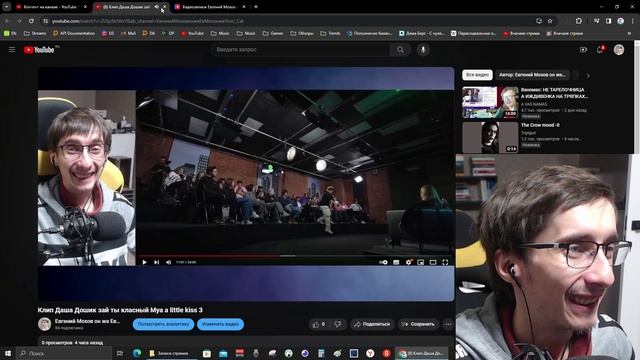Image resolution: width=640 pixels, height=360 pixels.
Task: Mute the player volume speaker icon
Action: coord(169,262)
